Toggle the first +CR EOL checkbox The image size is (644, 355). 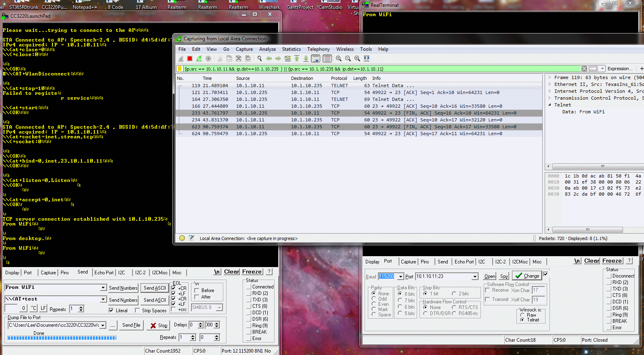click(x=174, y=288)
